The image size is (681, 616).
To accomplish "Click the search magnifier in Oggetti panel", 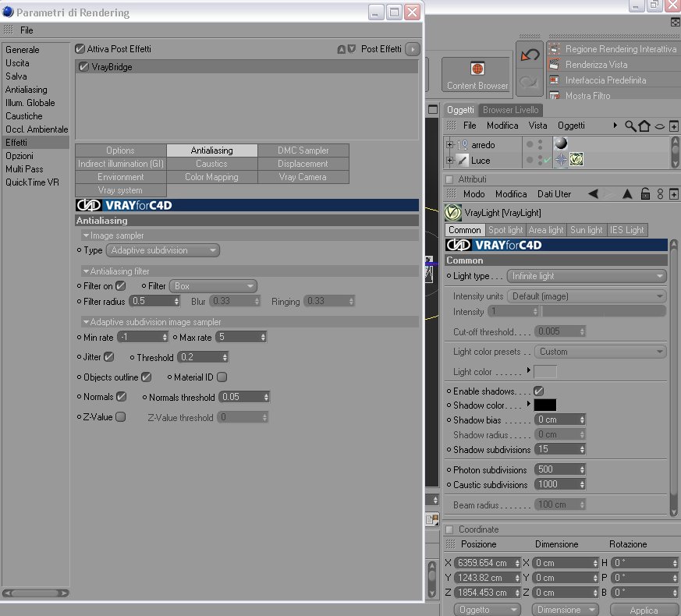I will click(x=630, y=126).
